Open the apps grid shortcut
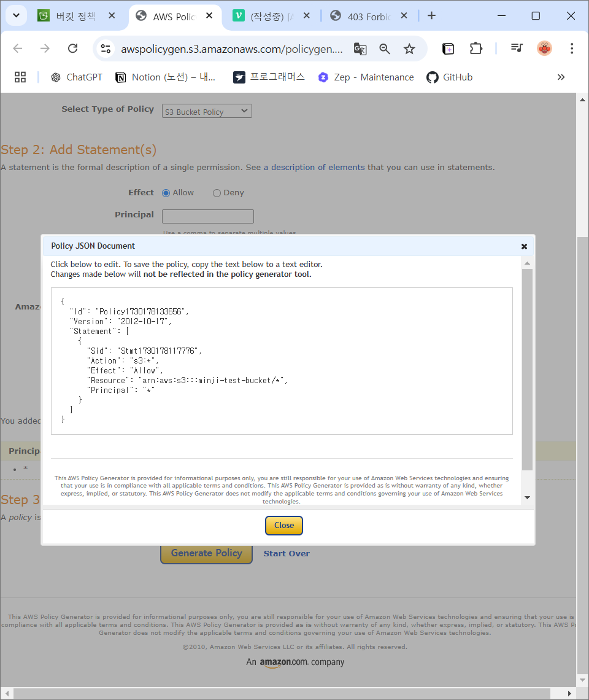Viewport: 589px width, 700px height. coord(20,77)
